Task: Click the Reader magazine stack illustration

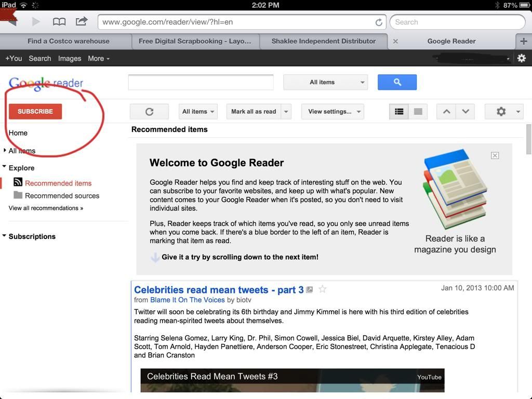Action: point(455,188)
